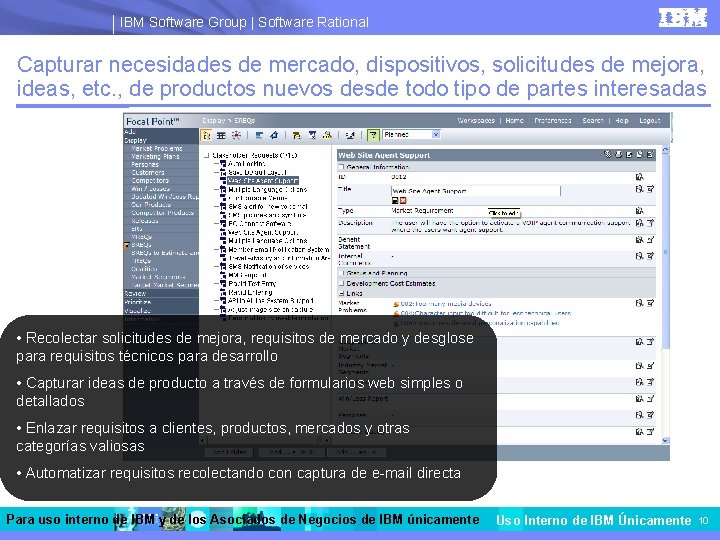Click the blue arrow toolbar icon
This screenshot has width=720, height=540.
coord(274,135)
